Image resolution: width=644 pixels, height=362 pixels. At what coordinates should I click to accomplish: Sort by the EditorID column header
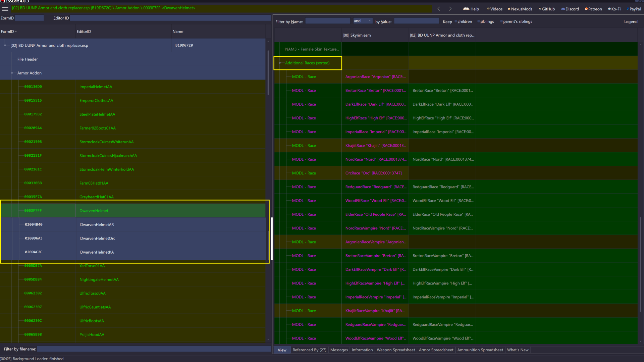click(x=123, y=32)
